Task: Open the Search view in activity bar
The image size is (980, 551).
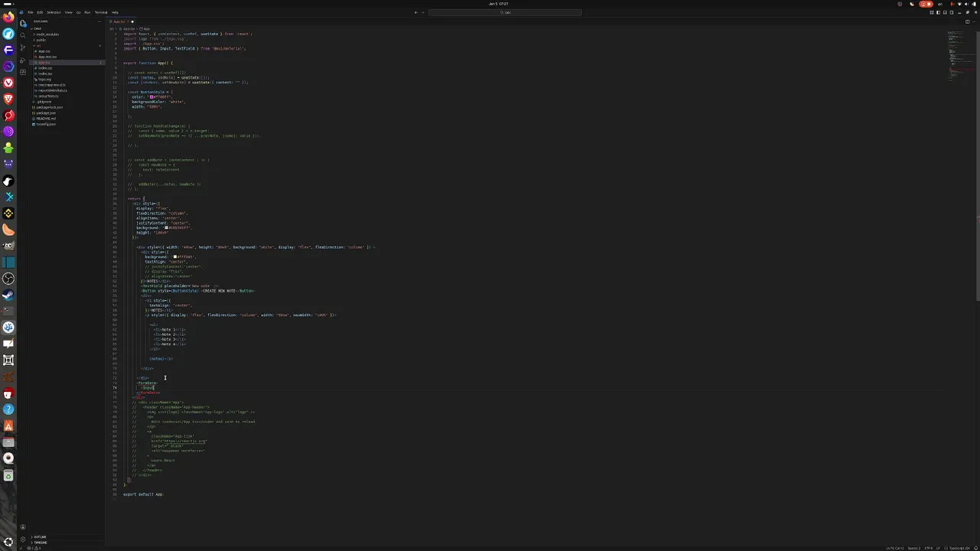Action: (23, 35)
